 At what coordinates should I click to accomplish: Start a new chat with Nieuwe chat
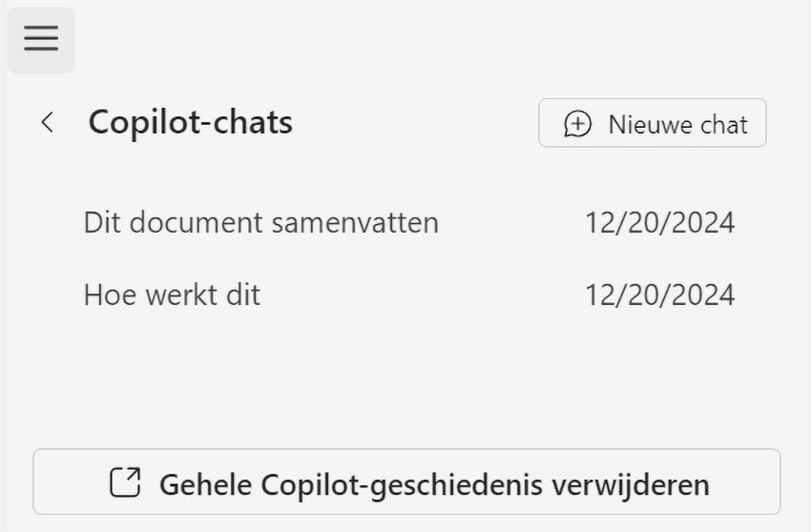(x=652, y=124)
